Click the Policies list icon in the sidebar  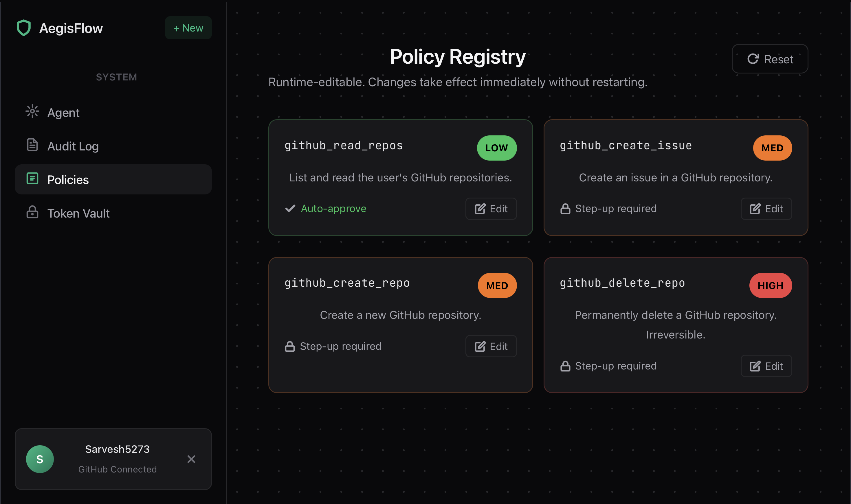coord(32,179)
